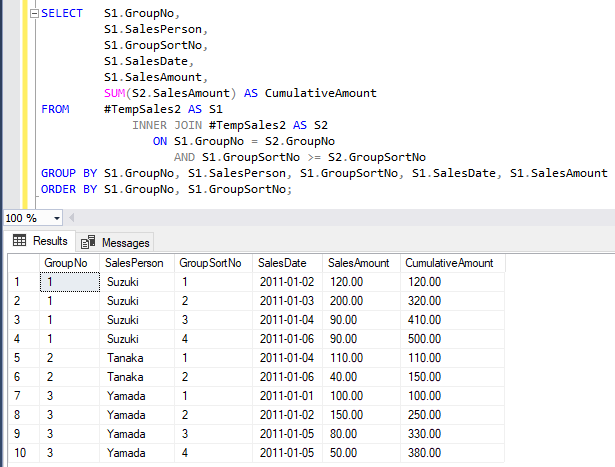Collapse the SELECT statement outline block
The width and height of the screenshot is (615, 467).
(x=34, y=14)
